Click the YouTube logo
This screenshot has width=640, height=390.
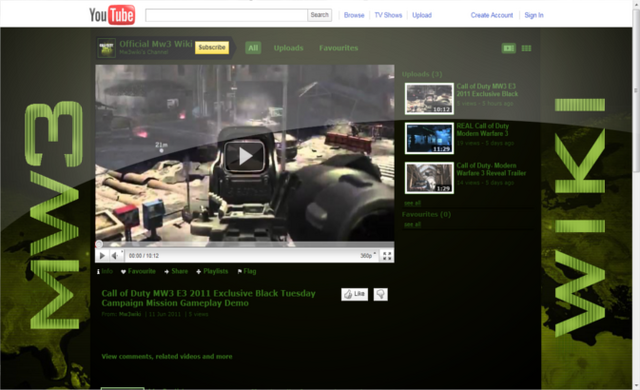(112, 15)
